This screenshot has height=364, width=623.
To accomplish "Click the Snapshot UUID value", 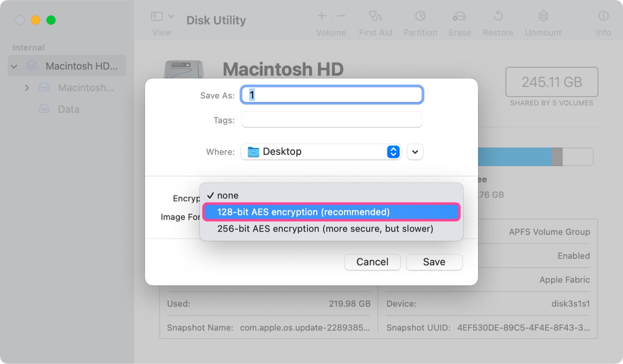I will [x=523, y=327].
